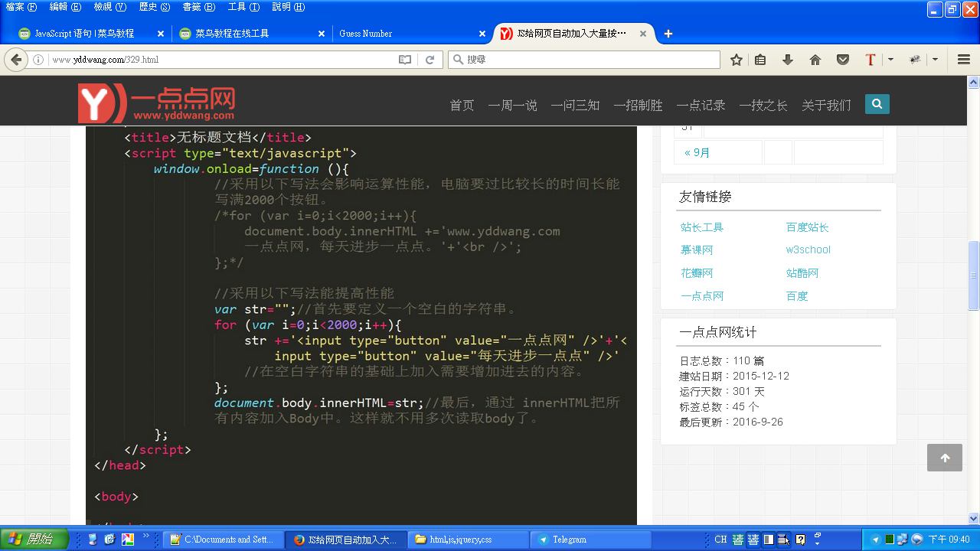Open the 檢視 menu
Image resolution: width=980 pixels, height=551 pixels.
click(x=110, y=7)
